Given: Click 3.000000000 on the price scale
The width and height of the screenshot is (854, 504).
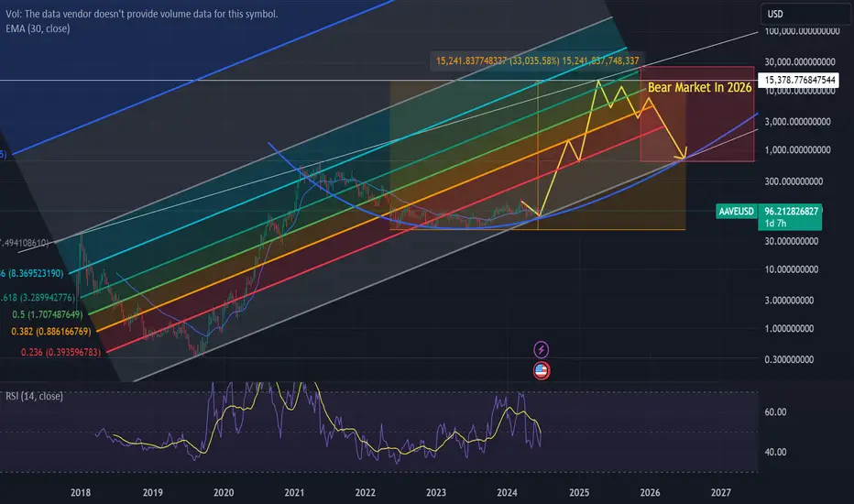Looking at the screenshot, I should coord(789,301).
